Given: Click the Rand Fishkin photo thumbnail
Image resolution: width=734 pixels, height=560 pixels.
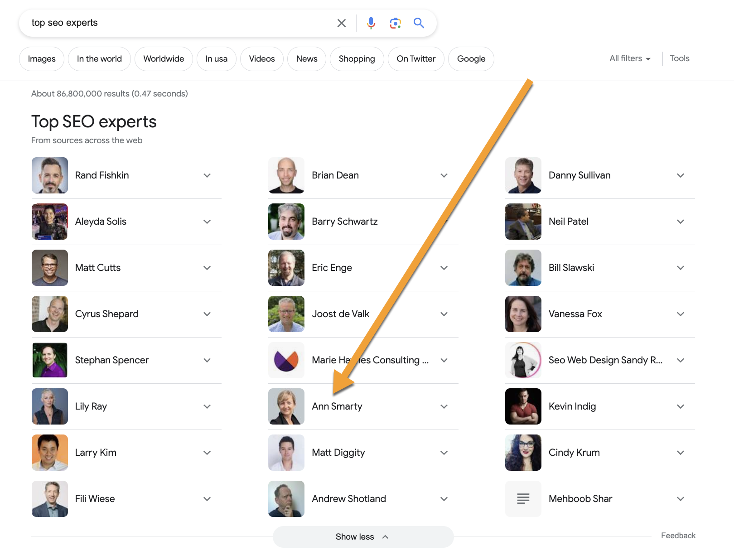Looking at the screenshot, I should 50,175.
